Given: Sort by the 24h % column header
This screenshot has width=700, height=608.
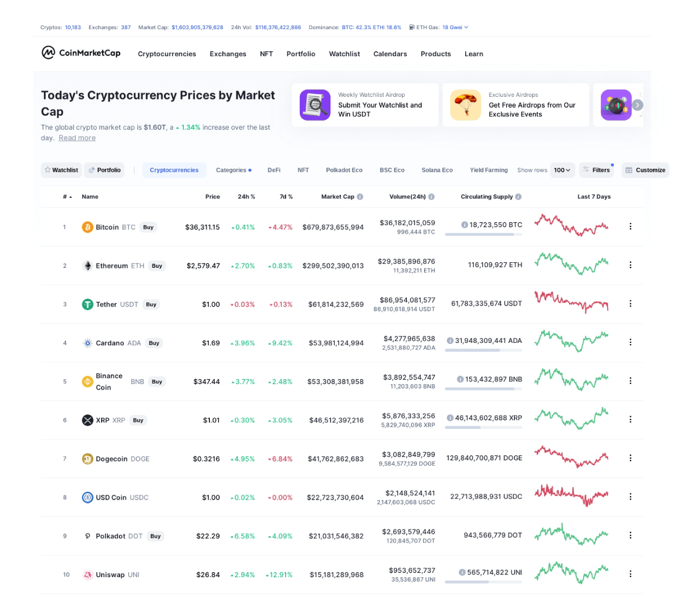Looking at the screenshot, I should click(x=246, y=197).
